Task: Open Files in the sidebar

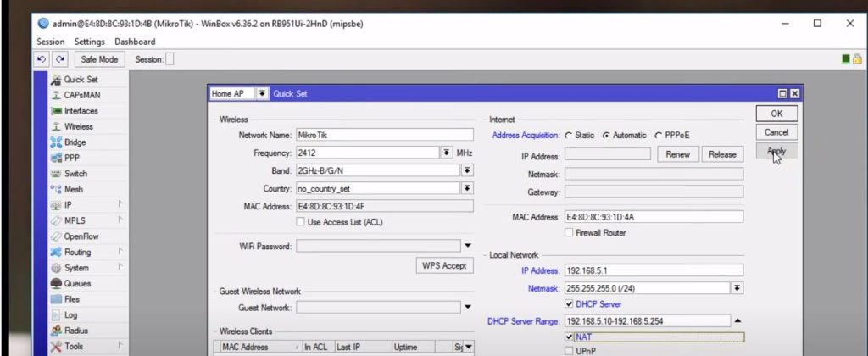Action: point(72,299)
